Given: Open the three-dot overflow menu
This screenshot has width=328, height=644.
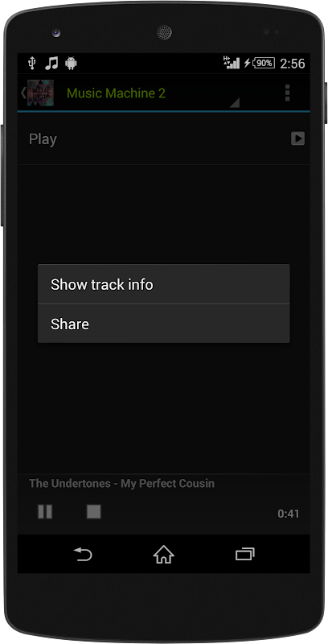Looking at the screenshot, I should point(288,93).
